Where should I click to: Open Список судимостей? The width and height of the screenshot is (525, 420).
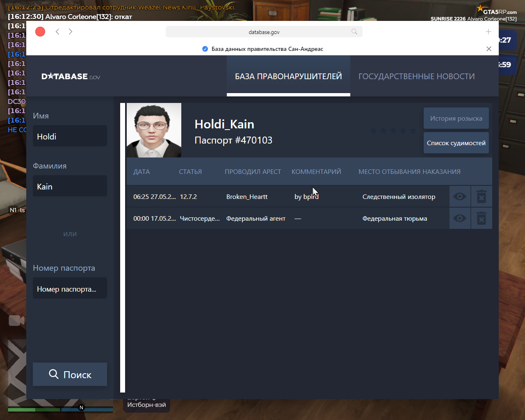click(456, 143)
